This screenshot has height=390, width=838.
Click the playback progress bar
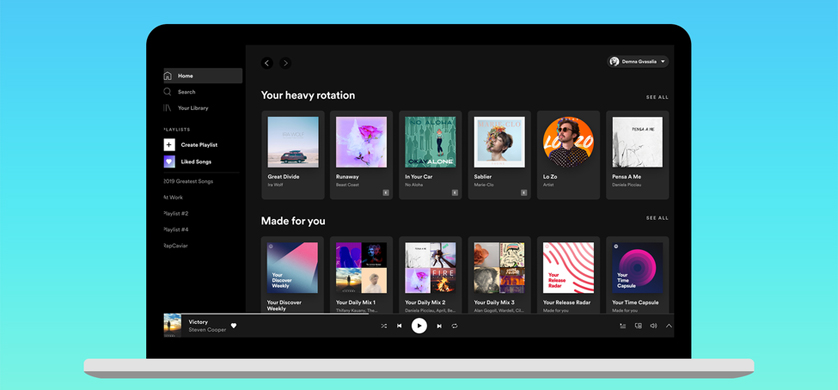[x=418, y=314]
